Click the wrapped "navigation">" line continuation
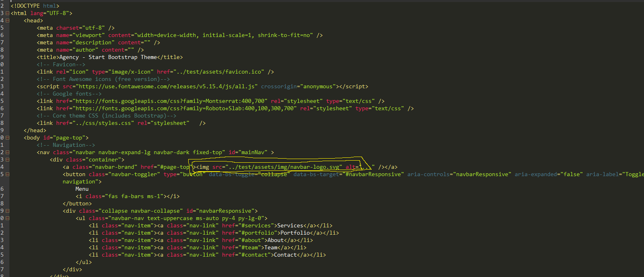Screen dimensions: 644x277 pyautogui.click(x=82, y=182)
